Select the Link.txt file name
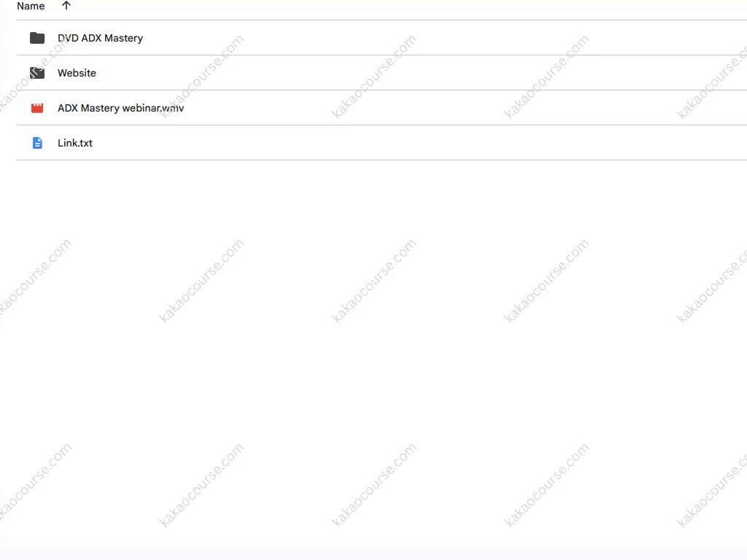The height and width of the screenshot is (560, 747). click(x=75, y=143)
